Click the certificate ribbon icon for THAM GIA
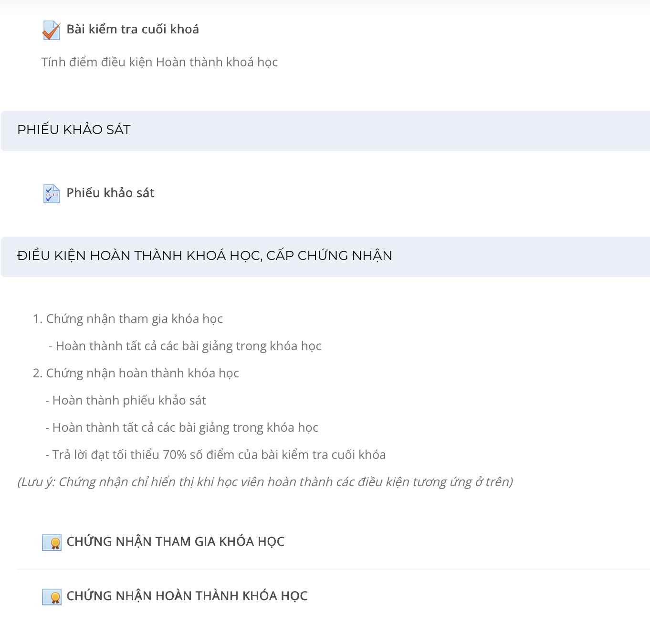 (52, 542)
